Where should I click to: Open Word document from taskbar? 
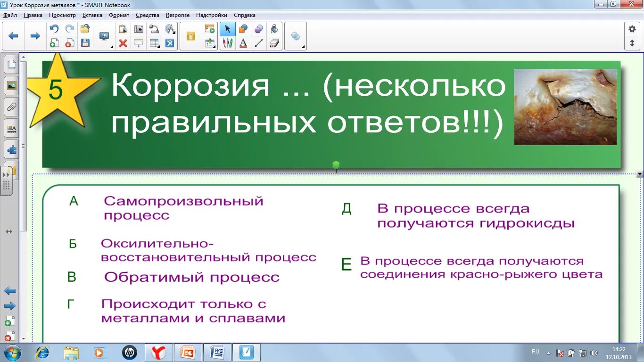tap(217, 353)
